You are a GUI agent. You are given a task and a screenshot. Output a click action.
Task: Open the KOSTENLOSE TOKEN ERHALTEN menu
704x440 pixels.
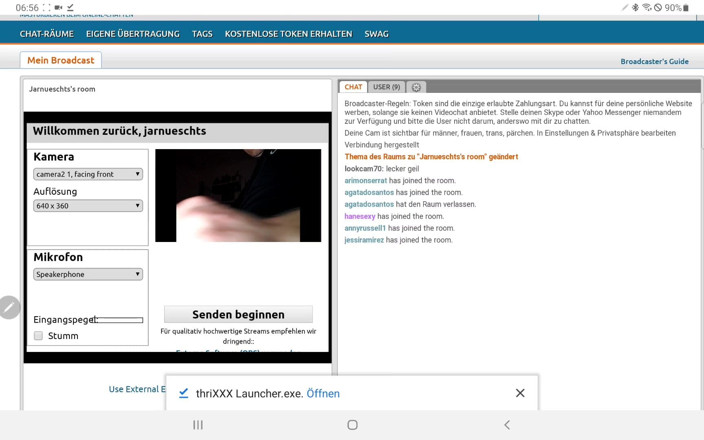(289, 34)
